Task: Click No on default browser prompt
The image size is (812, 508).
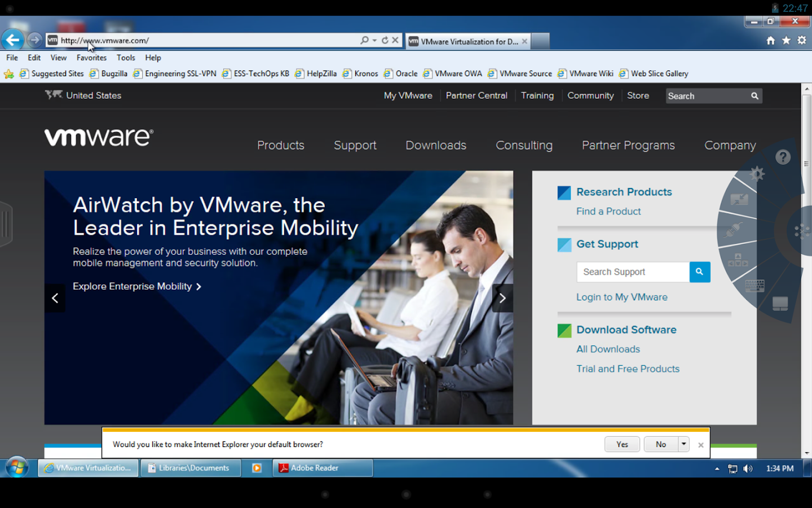Action: (x=661, y=444)
